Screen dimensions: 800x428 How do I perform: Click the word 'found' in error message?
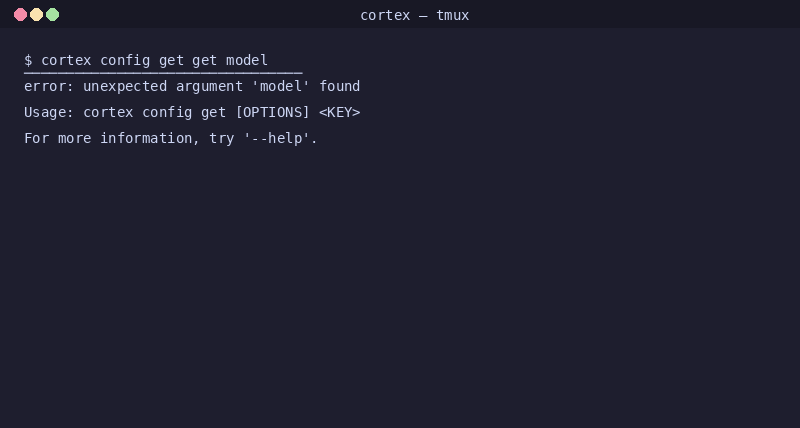click(x=340, y=86)
